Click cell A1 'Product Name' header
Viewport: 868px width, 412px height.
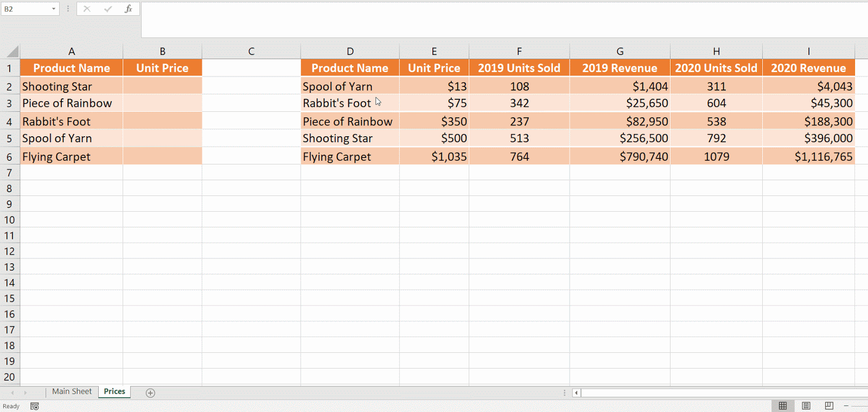[x=72, y=68]
